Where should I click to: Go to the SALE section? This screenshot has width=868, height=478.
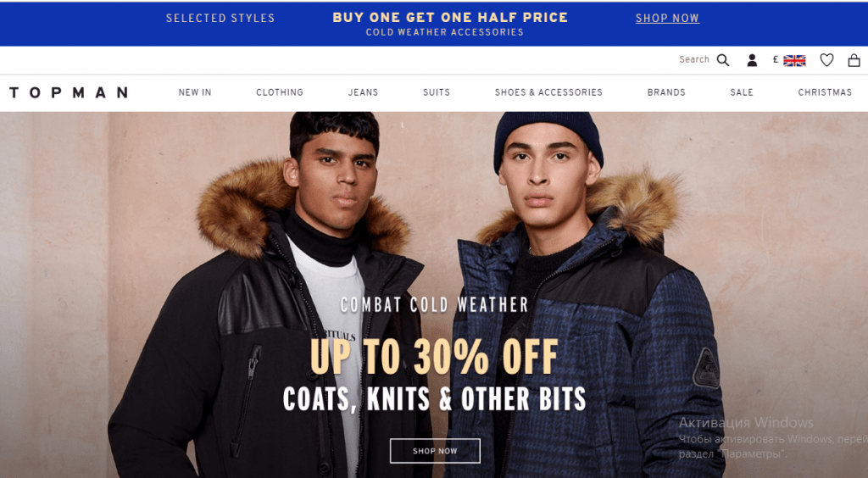pyautogui.click(x=742, y=92)
